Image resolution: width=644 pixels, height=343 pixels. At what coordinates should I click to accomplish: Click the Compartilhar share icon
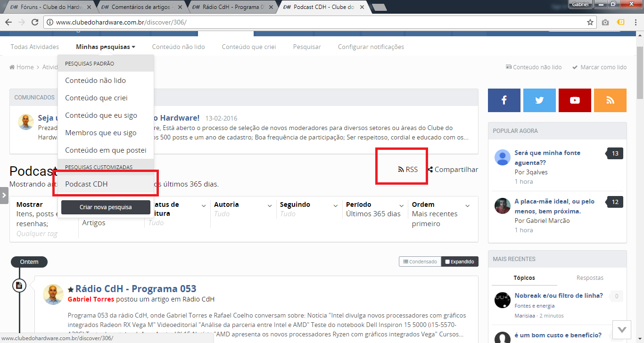(x=430, y=170)
